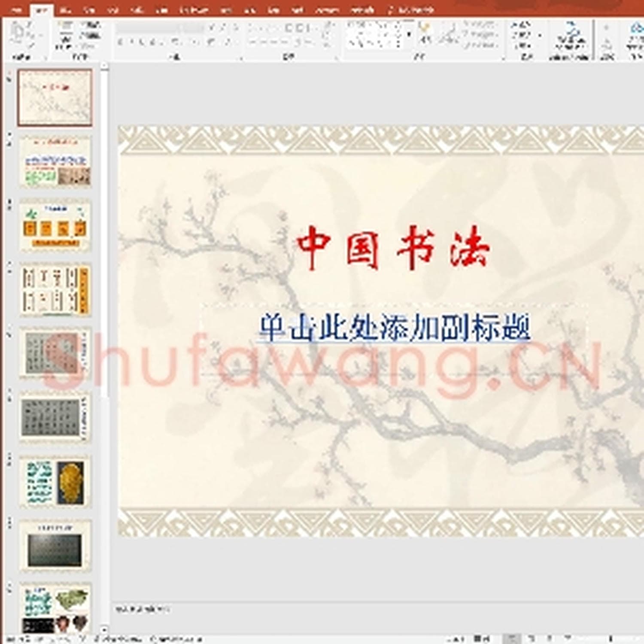This screenshot has width=644, height=644.
Task: Switch to Slide Sorter view icon
Action: coord(531,639)
